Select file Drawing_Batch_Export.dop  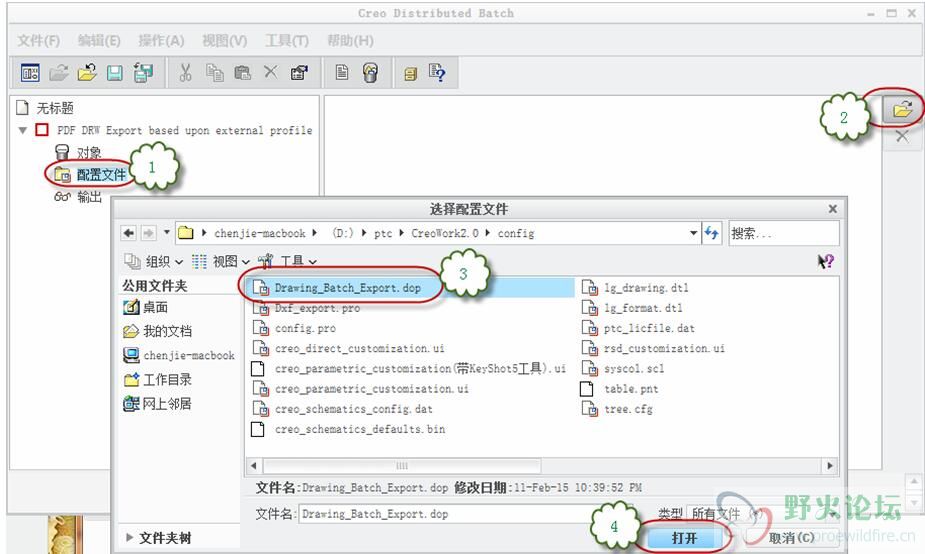point(347,288)
